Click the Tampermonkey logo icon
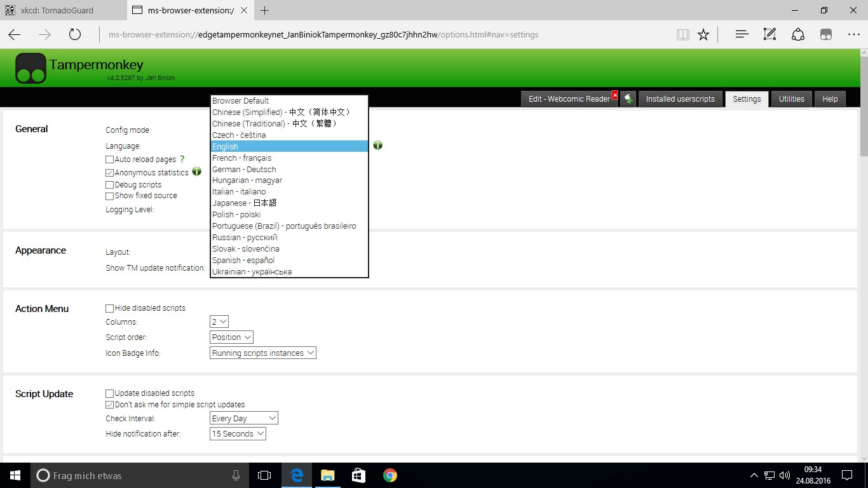This screenshot has height=488, width=868. 31,69
